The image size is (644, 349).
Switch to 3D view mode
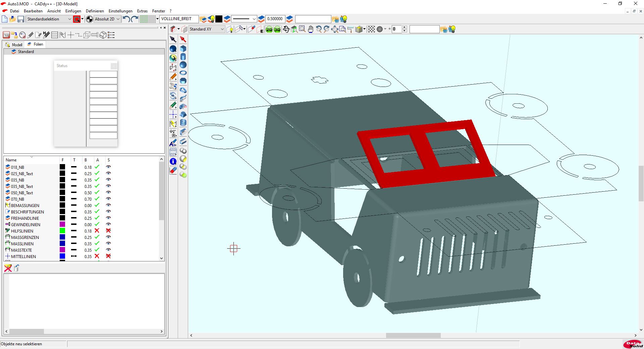point(277,30)
